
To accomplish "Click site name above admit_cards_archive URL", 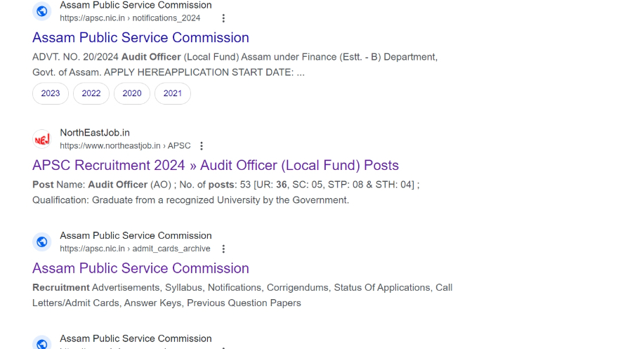I will click(136, 236).
